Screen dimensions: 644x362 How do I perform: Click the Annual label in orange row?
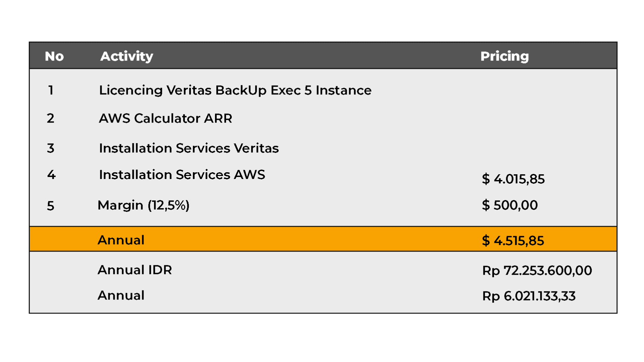[121, 240]
